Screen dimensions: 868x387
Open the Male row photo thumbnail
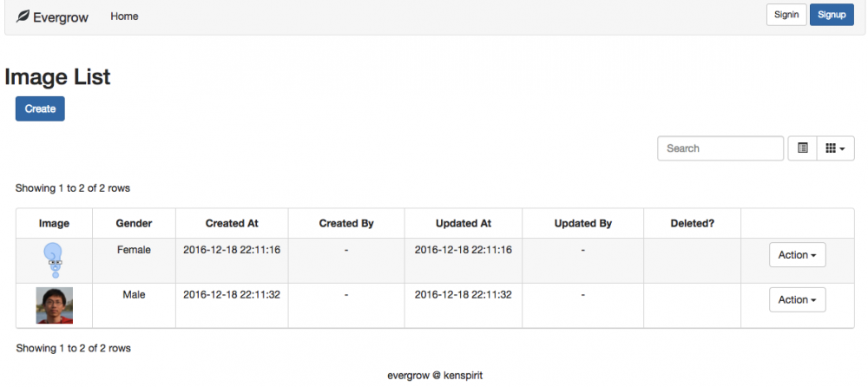point(55,305)
